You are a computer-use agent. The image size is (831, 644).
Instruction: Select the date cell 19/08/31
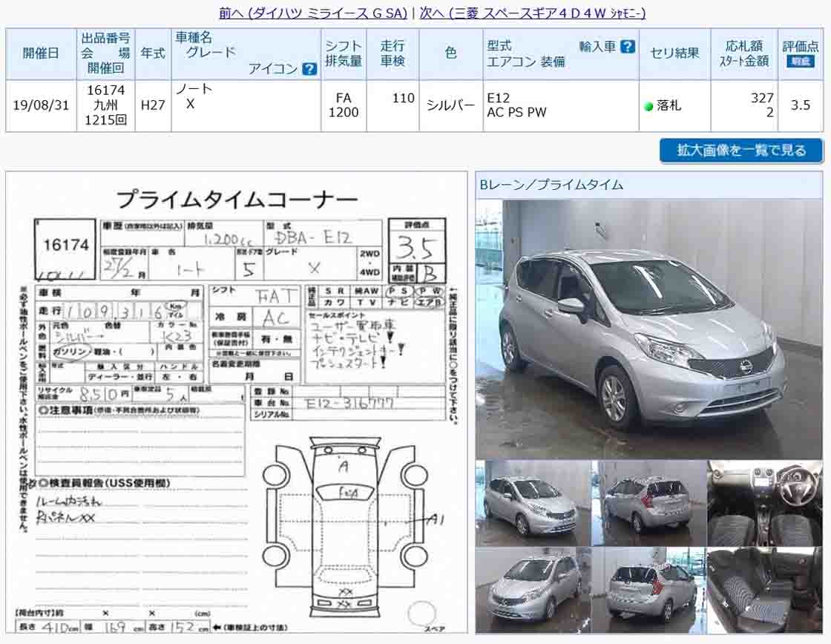coord(41,105)
